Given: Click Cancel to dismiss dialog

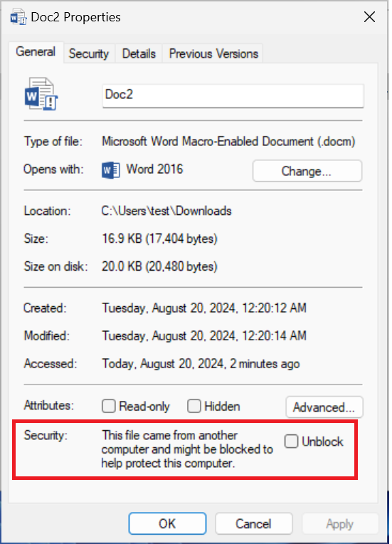Looking at the screenshot, I should click(254, 523).
